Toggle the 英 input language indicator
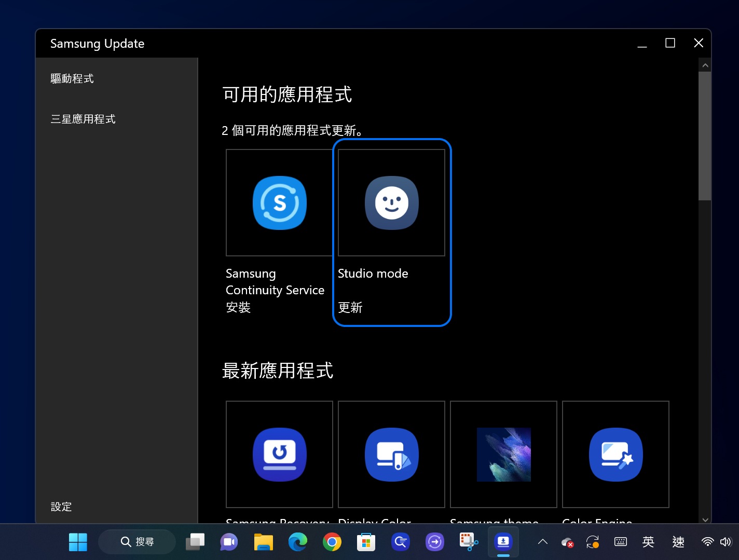 click(x=648, y=542)
